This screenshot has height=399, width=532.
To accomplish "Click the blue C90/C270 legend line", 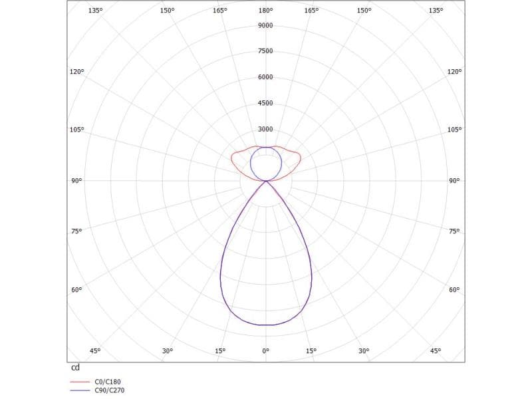I will pos(79,390).
